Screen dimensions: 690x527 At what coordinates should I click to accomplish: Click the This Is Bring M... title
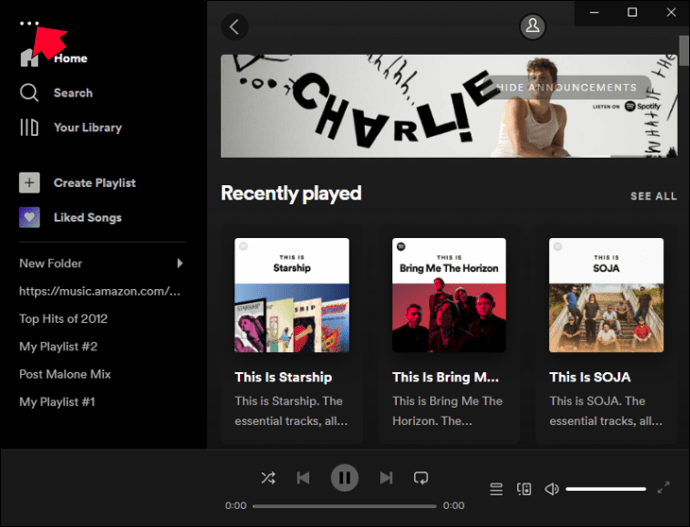coord(445,377)
